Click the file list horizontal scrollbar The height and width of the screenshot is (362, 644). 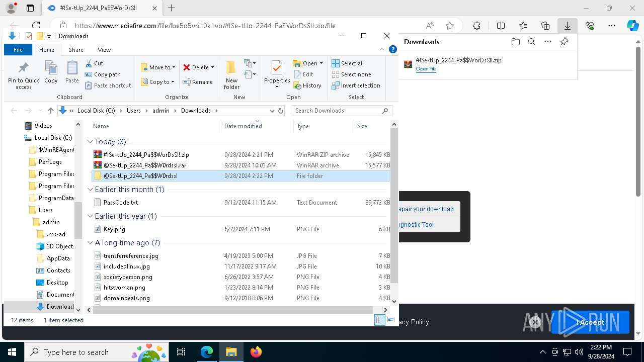[x=233, y=310]
